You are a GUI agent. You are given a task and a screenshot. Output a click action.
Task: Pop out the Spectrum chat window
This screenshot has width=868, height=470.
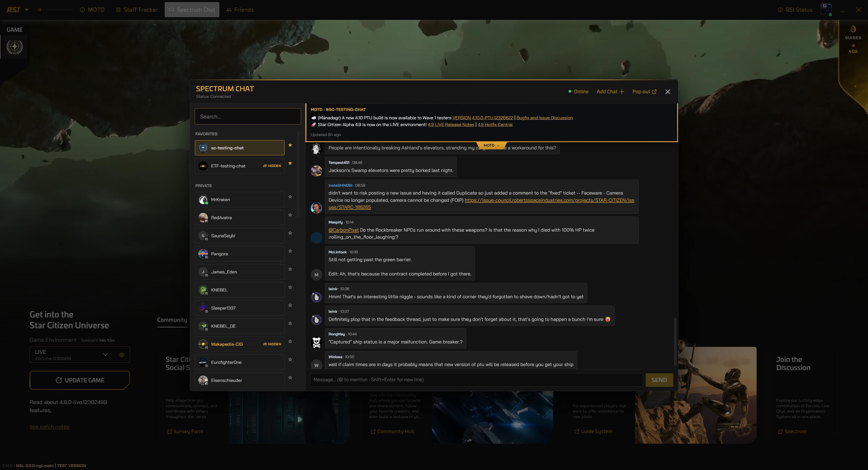[644, 92]
